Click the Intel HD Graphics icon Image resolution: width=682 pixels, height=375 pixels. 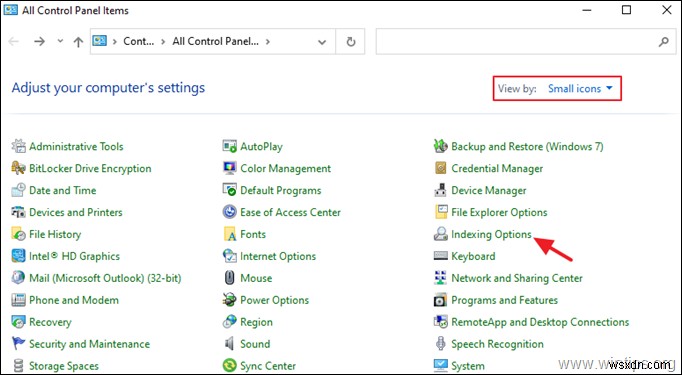tap(18, 256)
